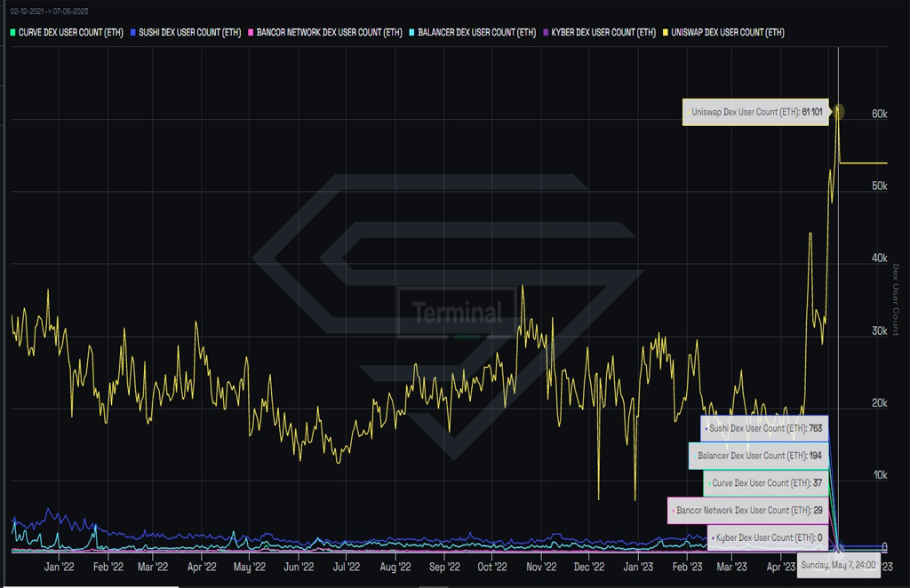Click the Curve Dex User Count 37 tooltip

click(x=766, y=483)
